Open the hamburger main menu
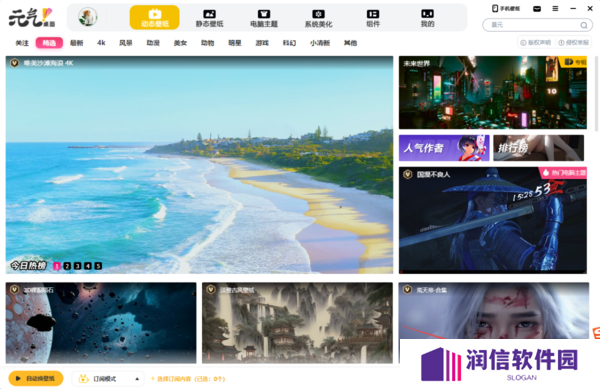 [555, 8]
